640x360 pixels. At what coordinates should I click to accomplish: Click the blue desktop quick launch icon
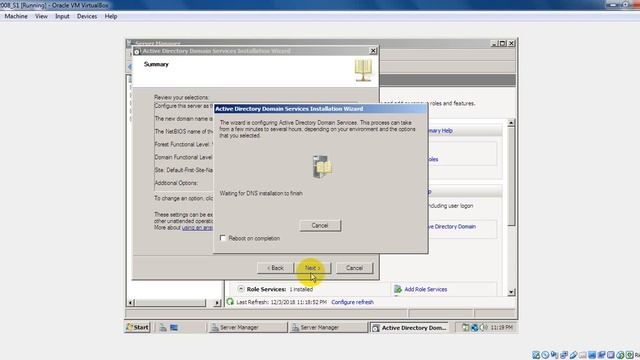tap(174, 327)
